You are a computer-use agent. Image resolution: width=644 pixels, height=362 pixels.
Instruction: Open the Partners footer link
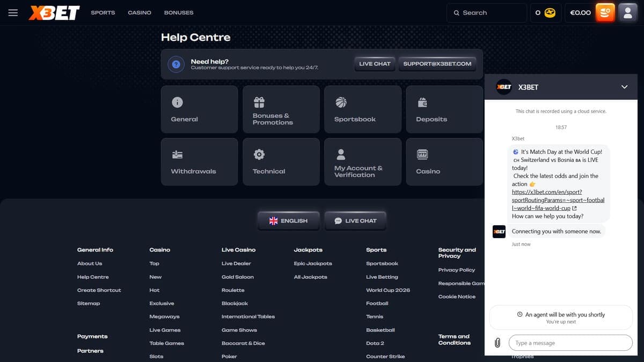coord(90,351)
